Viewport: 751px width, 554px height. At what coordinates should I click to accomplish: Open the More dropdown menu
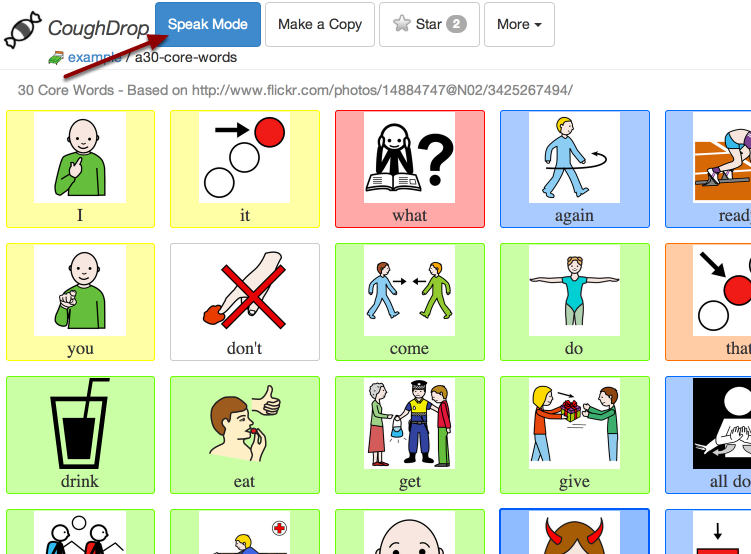point(519,24)
